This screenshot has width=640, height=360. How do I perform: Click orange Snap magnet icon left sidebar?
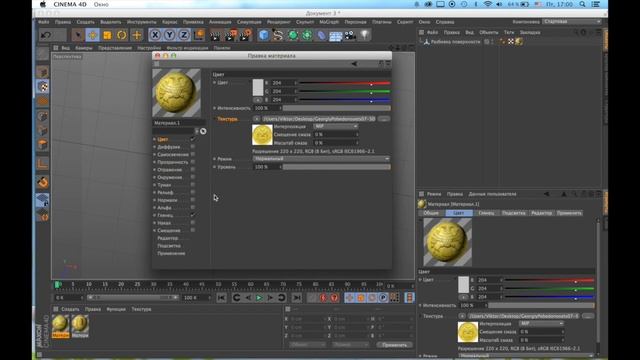coord(42,182)
